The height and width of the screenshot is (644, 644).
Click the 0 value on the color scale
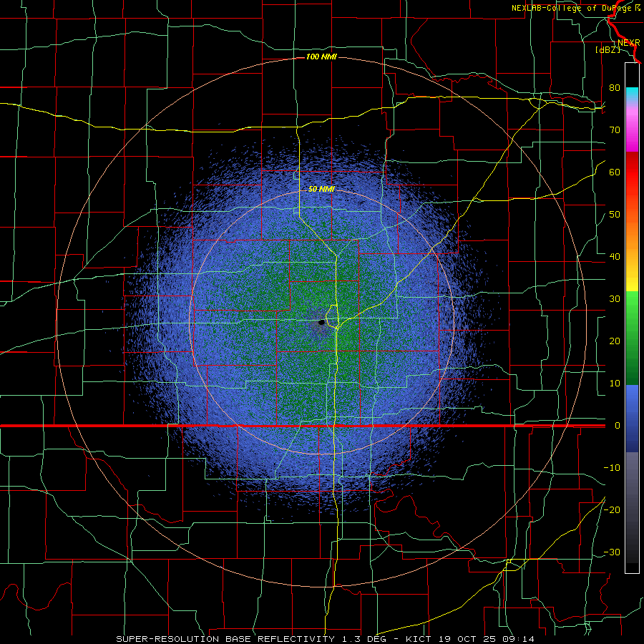618,426
